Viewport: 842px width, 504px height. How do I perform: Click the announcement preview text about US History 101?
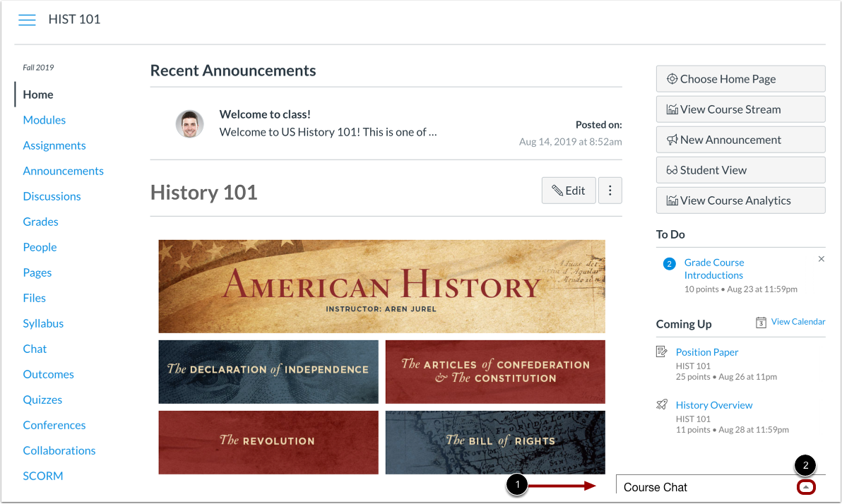(328, 132)
